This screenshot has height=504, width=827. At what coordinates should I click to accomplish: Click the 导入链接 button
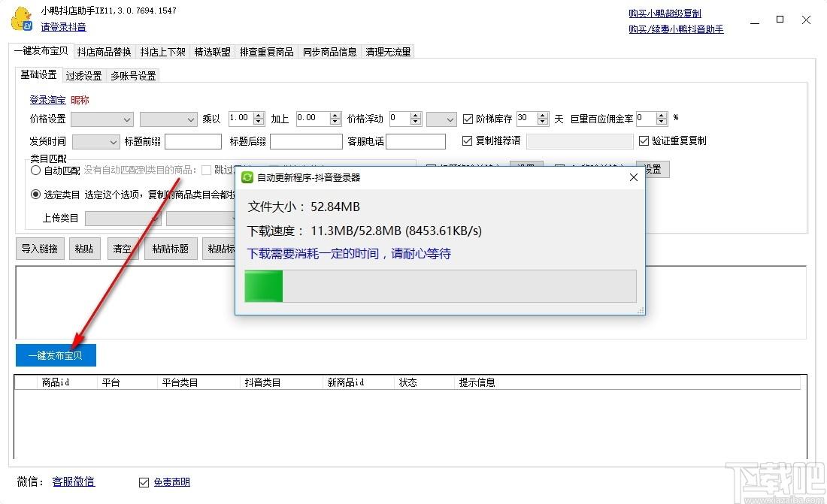(x=40, y=249)
